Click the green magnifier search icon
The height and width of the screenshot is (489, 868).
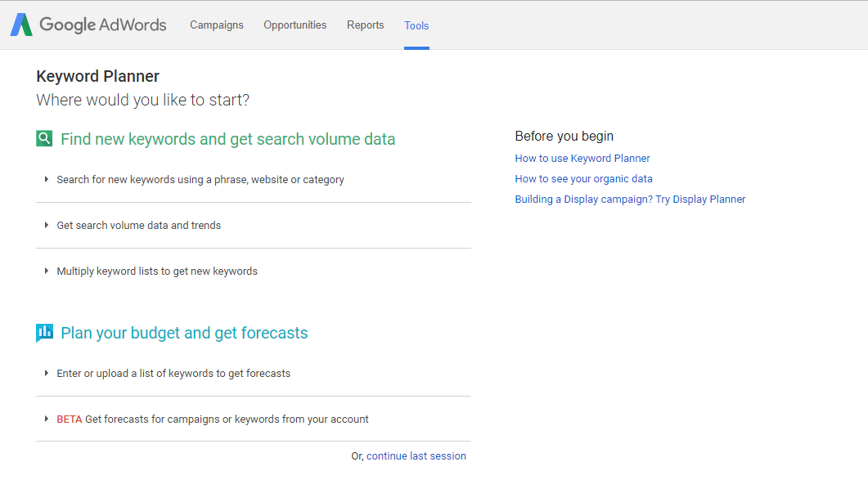click(44, 138)
